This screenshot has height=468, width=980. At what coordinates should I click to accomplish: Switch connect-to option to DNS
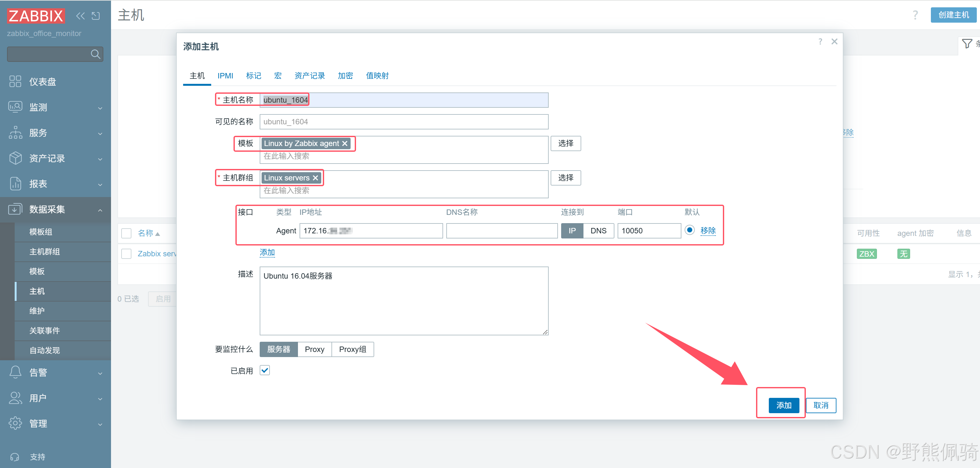tap(598, 231)
